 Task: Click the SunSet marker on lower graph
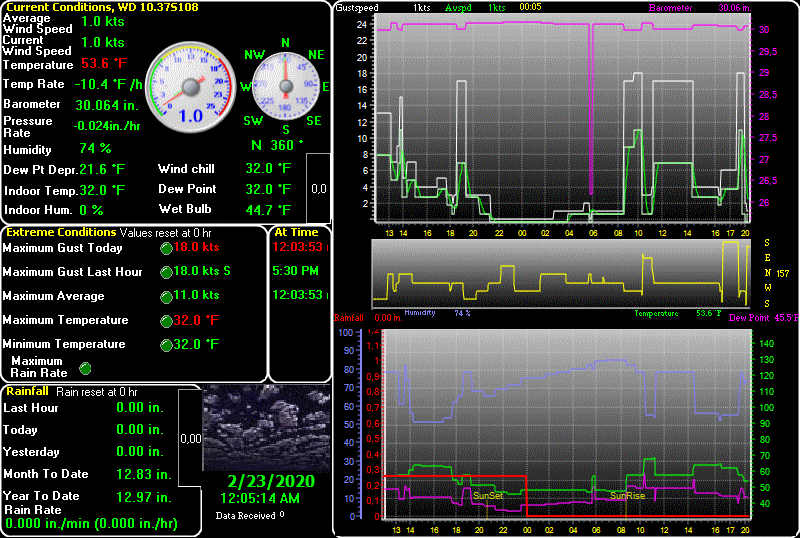[488, 495]
